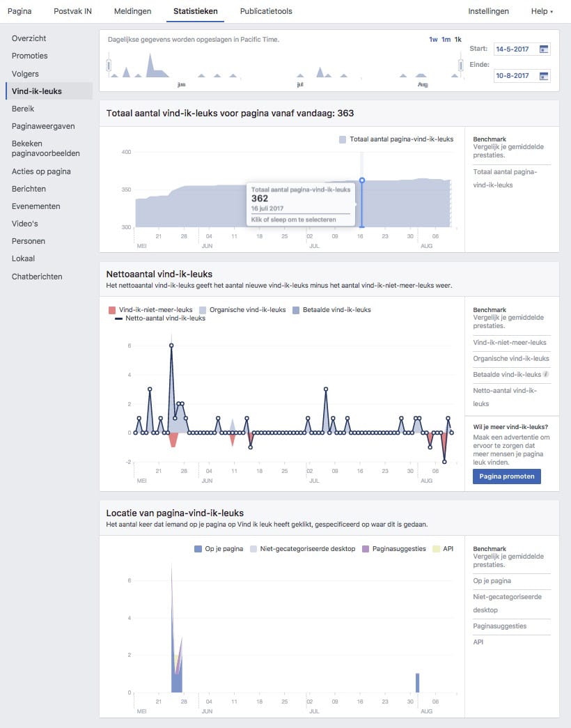Open calendar icon for Start date
Viewport: 571px width, 728px height.
pos(544,49)
